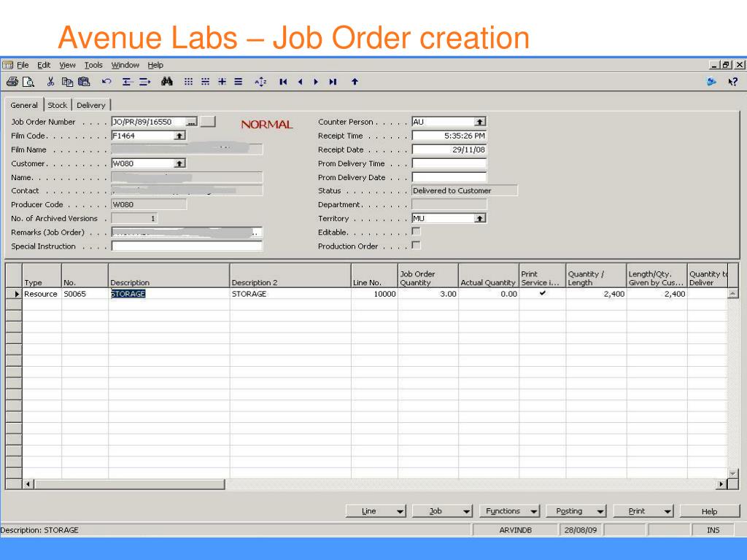Click the indent right-arrow lines icon

[145, 82]
